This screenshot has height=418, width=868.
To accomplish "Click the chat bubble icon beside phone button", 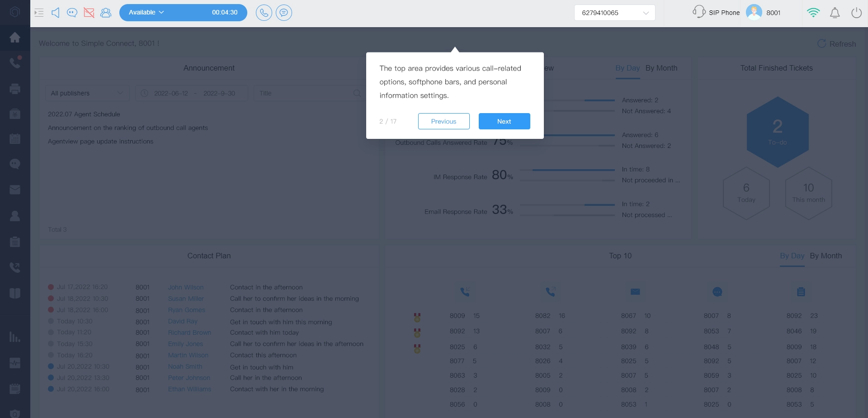I will (284, 13).
